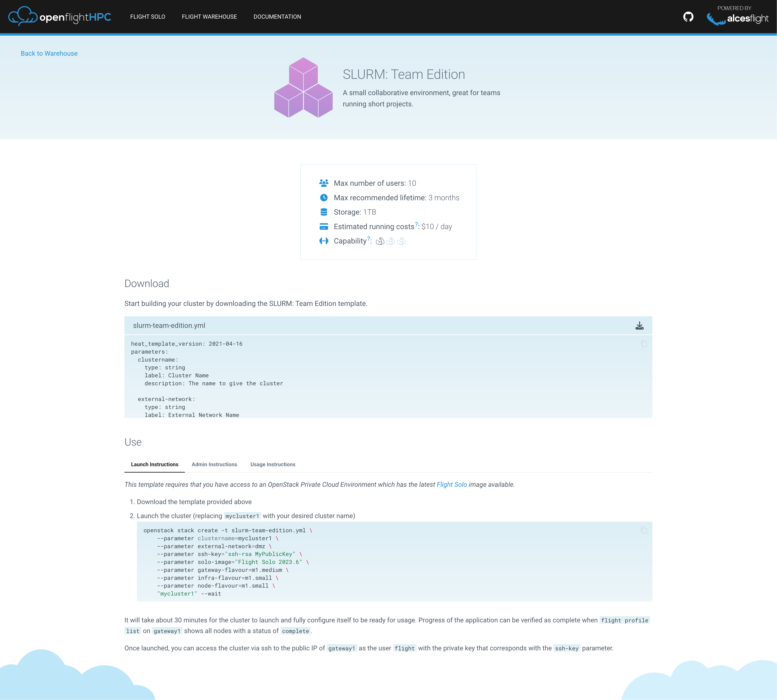
Task: Click the purple cubes SLURM image
Action: tap(303, 88)
